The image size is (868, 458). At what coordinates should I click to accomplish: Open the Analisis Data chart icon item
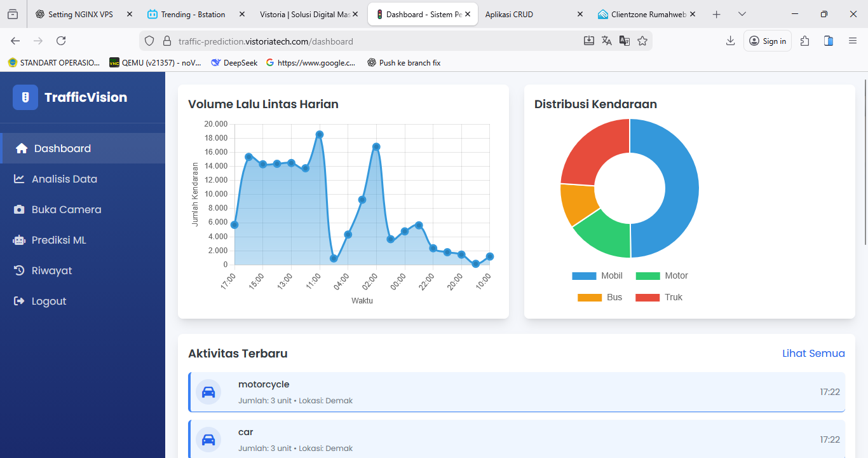click(20, 179)
